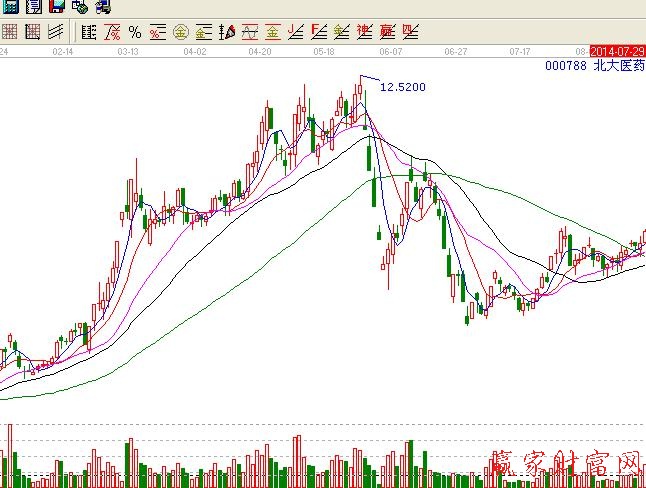
Task: Click the 06-27 date on the time axis
Action: pos(456,50)
